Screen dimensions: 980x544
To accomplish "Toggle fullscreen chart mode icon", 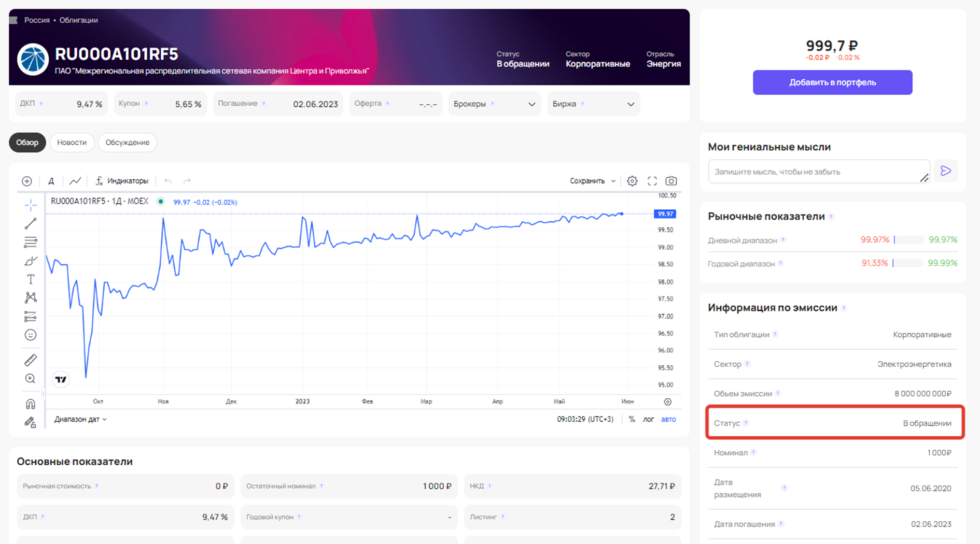I will pyautogui.click(x=652, y=181).
